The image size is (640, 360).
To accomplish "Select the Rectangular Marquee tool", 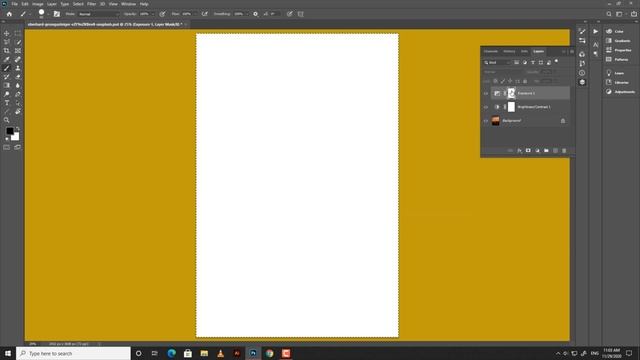I will click(18, 33).
